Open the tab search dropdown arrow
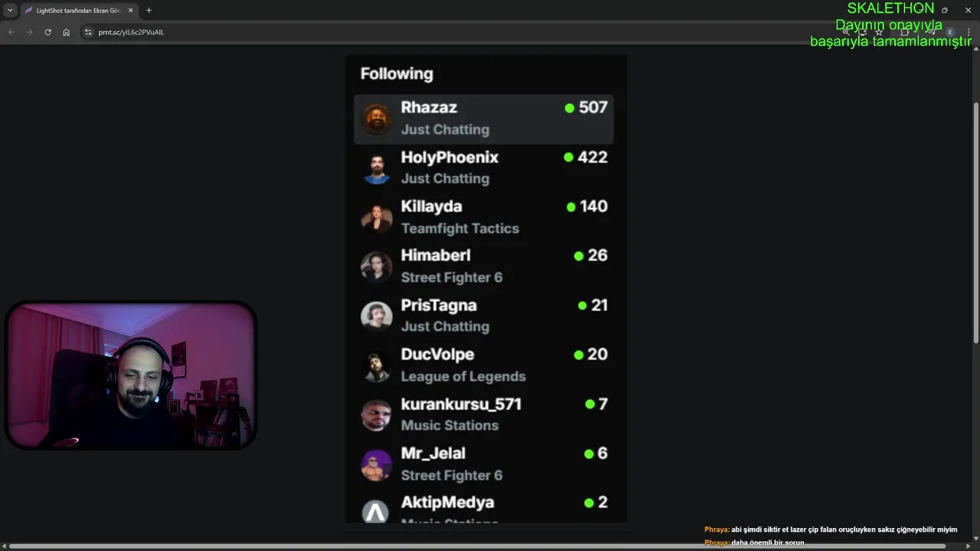980x551 pixels. click(10, 10)
